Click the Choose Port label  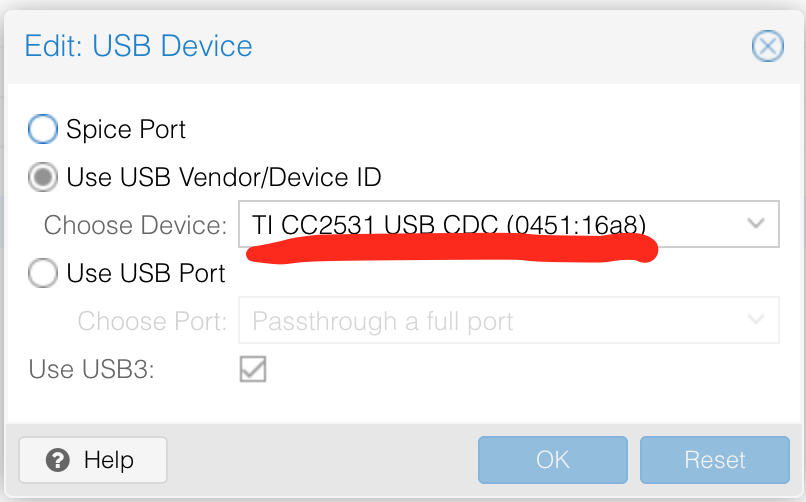tap(153, 322)
